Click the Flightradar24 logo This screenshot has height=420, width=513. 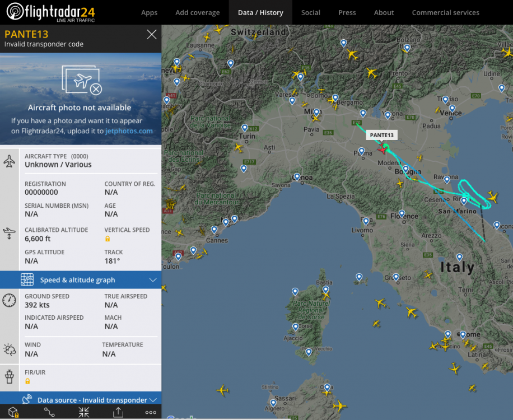(x=51, y=12)
